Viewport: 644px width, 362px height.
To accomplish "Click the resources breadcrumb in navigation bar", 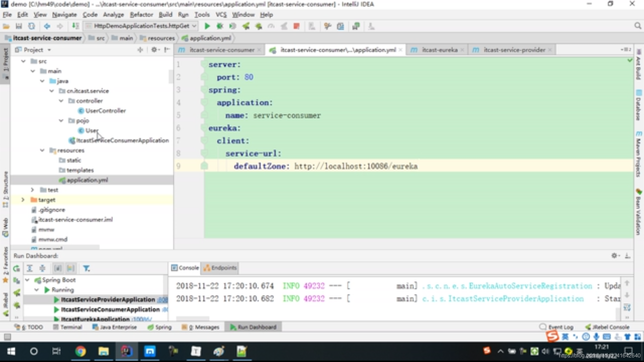I will point(157,38).
